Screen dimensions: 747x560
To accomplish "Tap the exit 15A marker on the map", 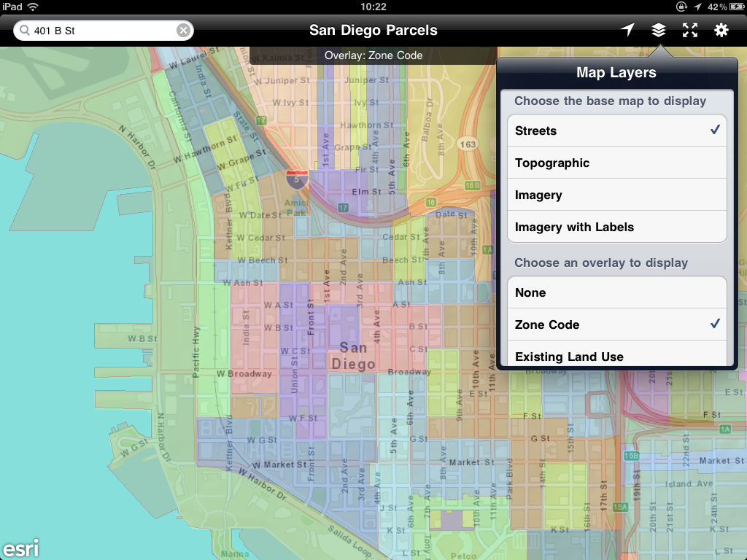I will tap(620, 507).
